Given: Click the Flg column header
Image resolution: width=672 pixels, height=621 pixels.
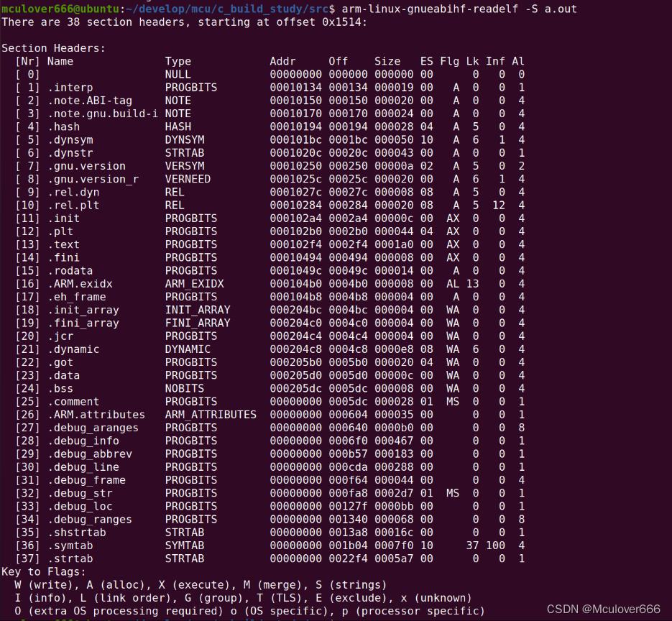Looking at the screenshot, I should click(x=449, y=61).
